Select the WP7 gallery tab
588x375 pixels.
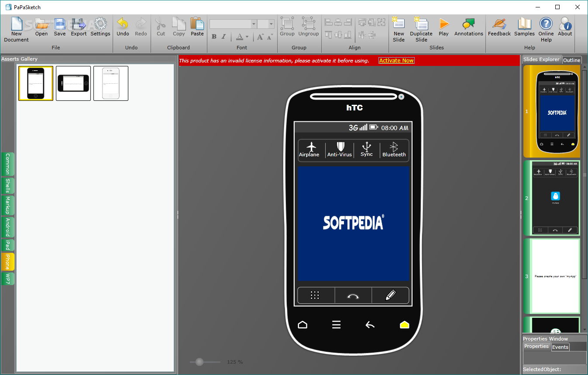click(8, 279)
